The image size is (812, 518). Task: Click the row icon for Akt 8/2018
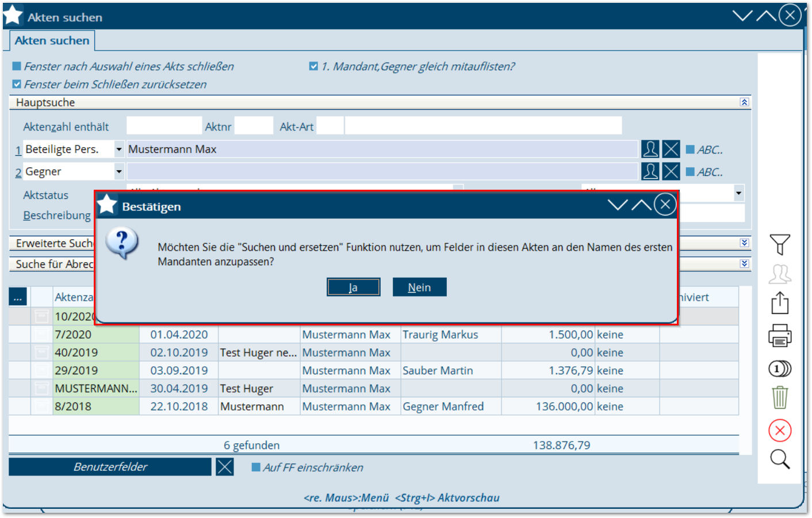point(41,406)
